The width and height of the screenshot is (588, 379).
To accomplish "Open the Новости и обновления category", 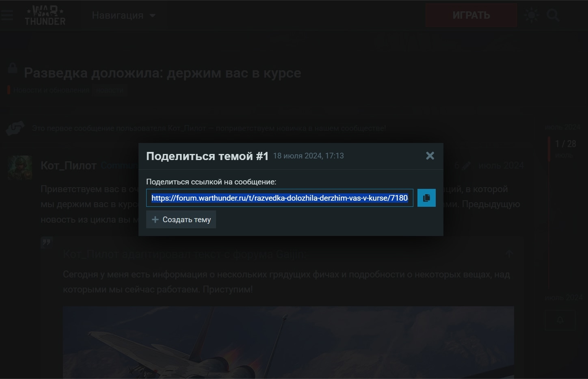I will point(48,90).
